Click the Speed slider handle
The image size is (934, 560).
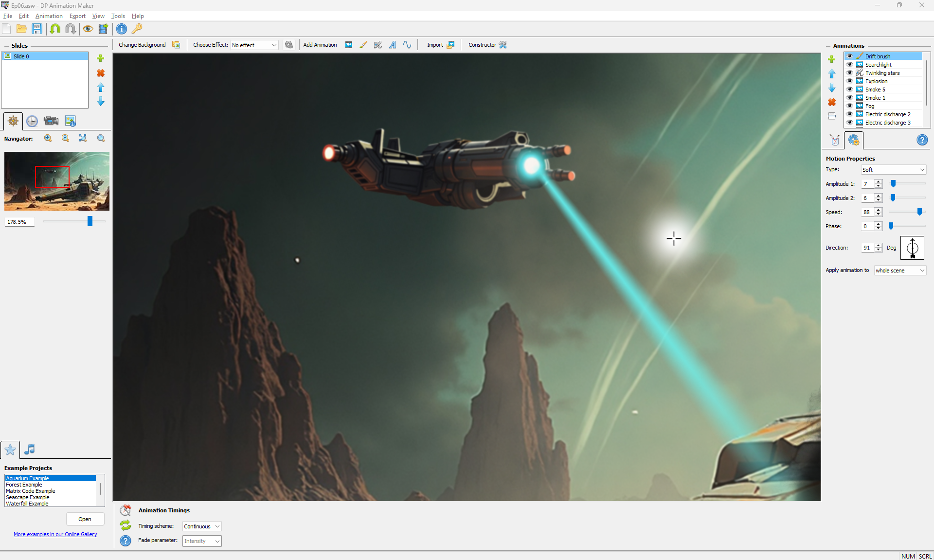pyautogui.click(x=919, y=212)
